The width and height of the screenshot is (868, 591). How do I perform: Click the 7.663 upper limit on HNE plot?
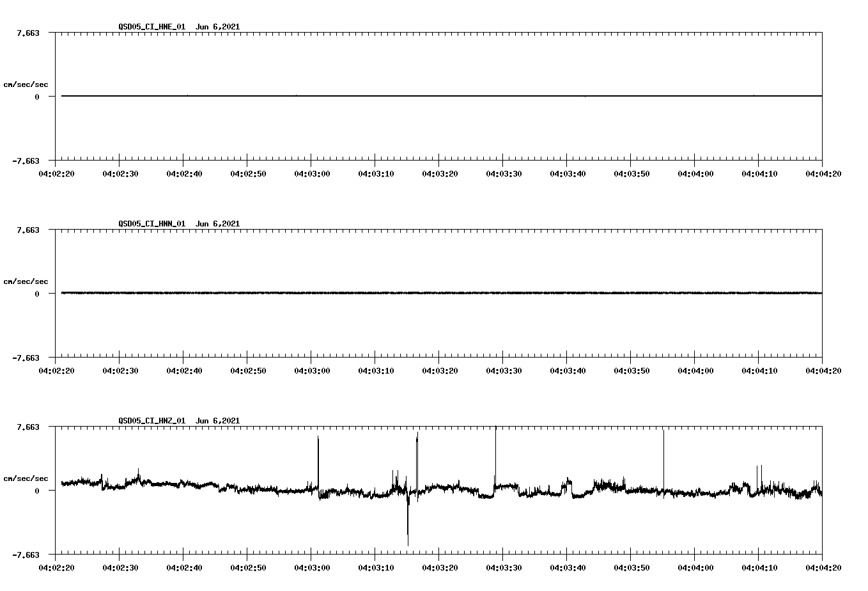tap(29, 33)
